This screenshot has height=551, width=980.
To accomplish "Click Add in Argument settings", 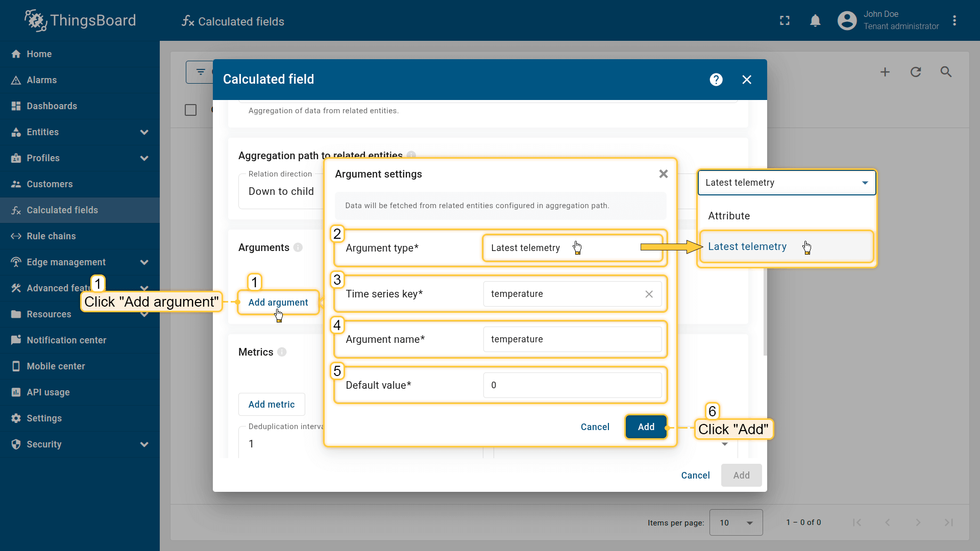I will 646,427.
